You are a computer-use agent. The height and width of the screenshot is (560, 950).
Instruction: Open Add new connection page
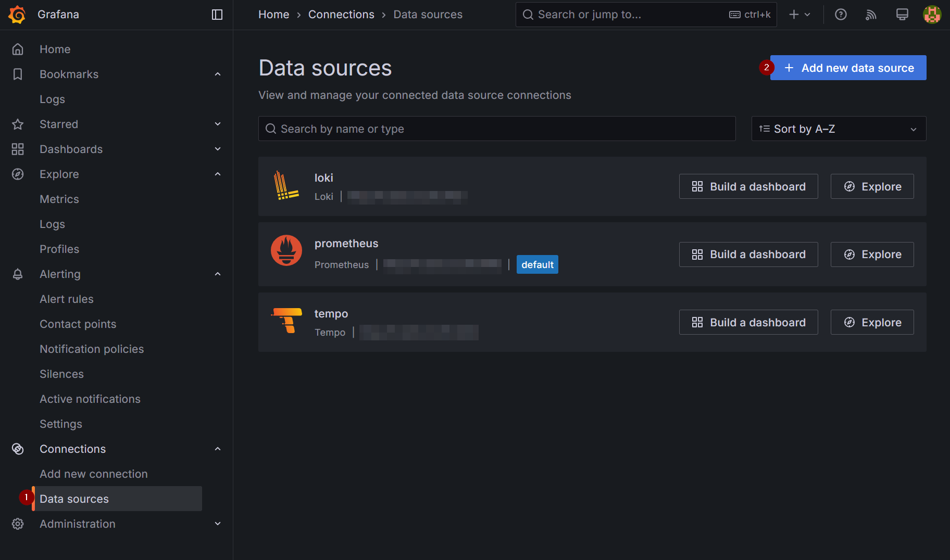pyautogui.click(x=94, y=474)
